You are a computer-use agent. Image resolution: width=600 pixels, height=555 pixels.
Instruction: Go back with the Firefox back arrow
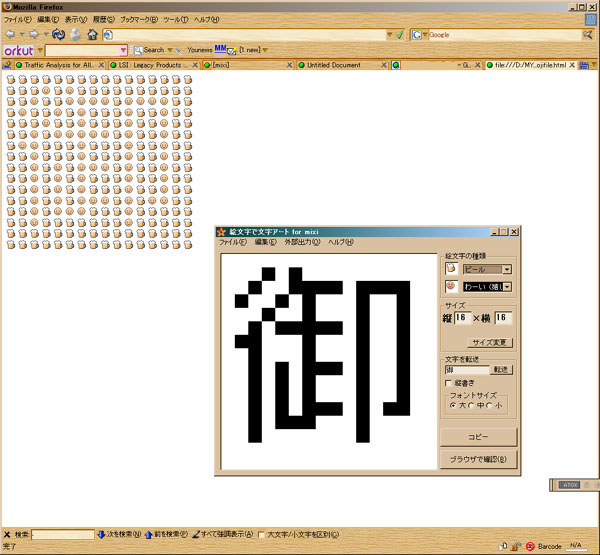coord(10,34)
